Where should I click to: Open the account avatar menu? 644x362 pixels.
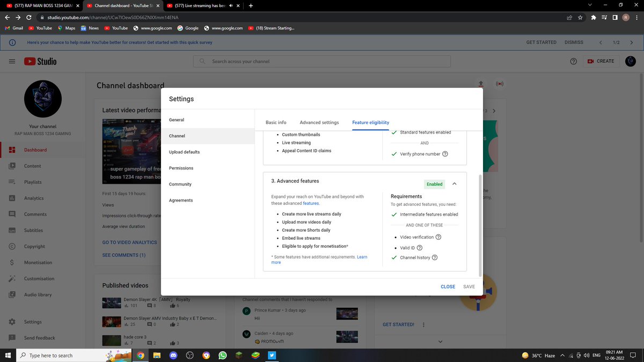631,62
